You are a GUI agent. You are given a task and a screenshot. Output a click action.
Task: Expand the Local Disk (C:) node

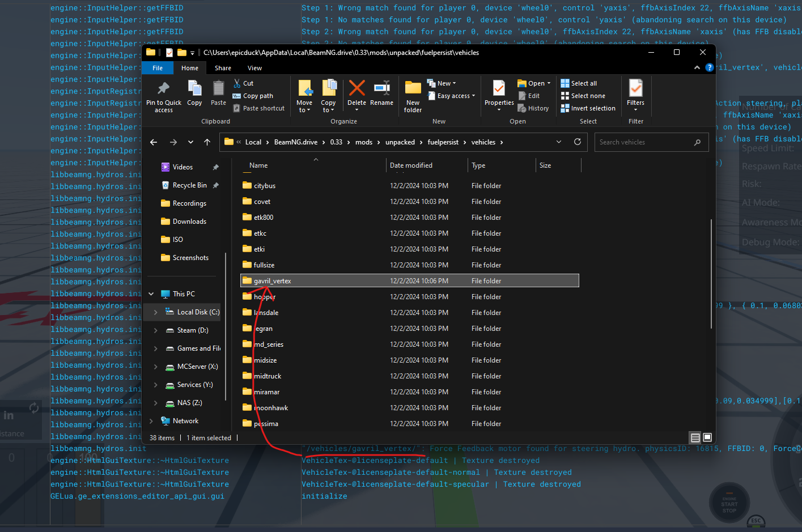pos(156,312)
